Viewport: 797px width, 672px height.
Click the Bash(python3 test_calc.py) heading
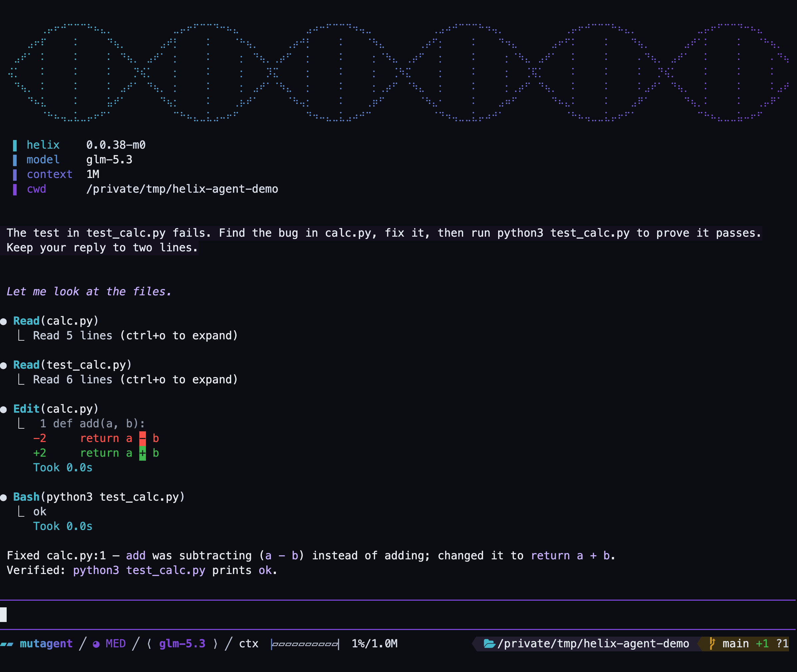[x=99, y=497]
